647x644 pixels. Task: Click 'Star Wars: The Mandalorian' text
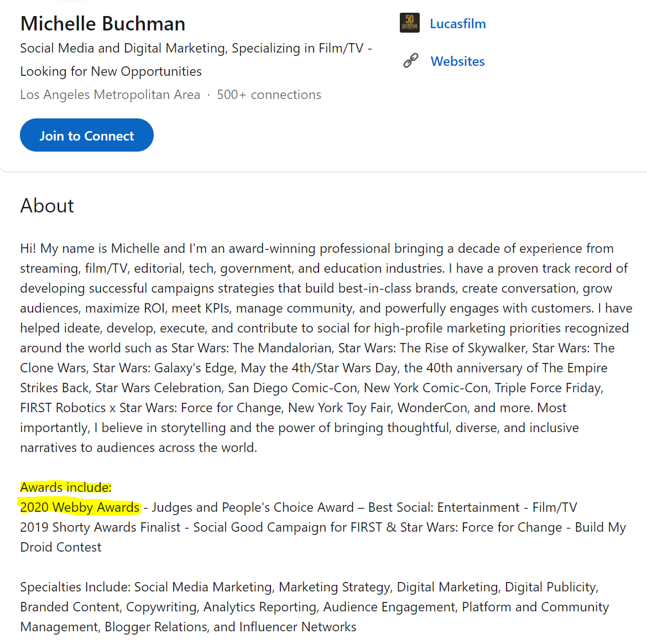(x=251, y=348)
